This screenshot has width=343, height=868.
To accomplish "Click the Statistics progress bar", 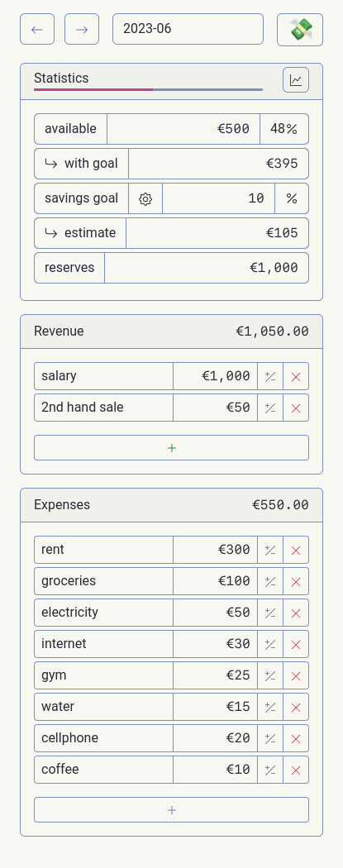I will click(x=148, y=89).
